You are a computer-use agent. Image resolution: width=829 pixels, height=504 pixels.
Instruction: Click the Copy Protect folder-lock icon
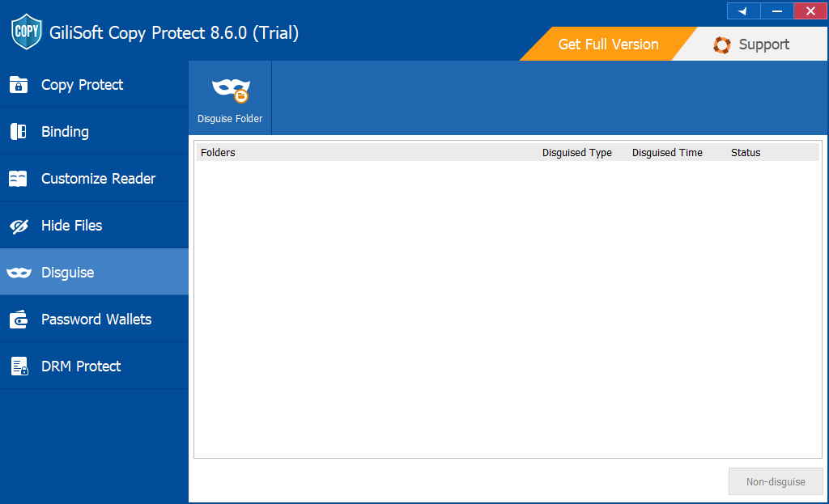pos(19,84)
